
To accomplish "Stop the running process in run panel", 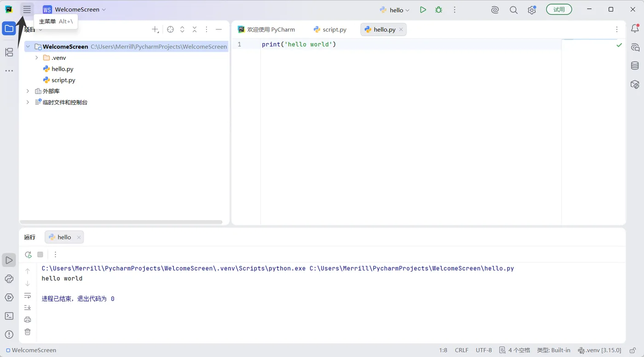I will [x=40, y=255].
